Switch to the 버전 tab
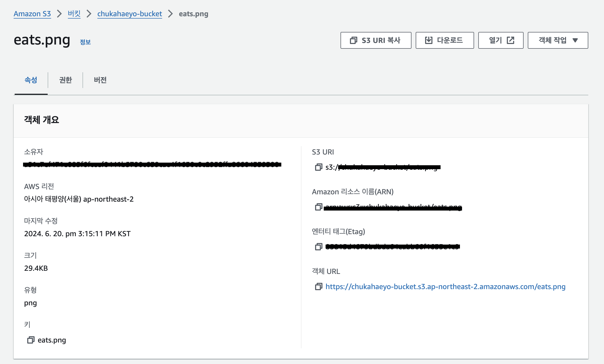The height and width of the screenshot is (364, 604). 100,80
